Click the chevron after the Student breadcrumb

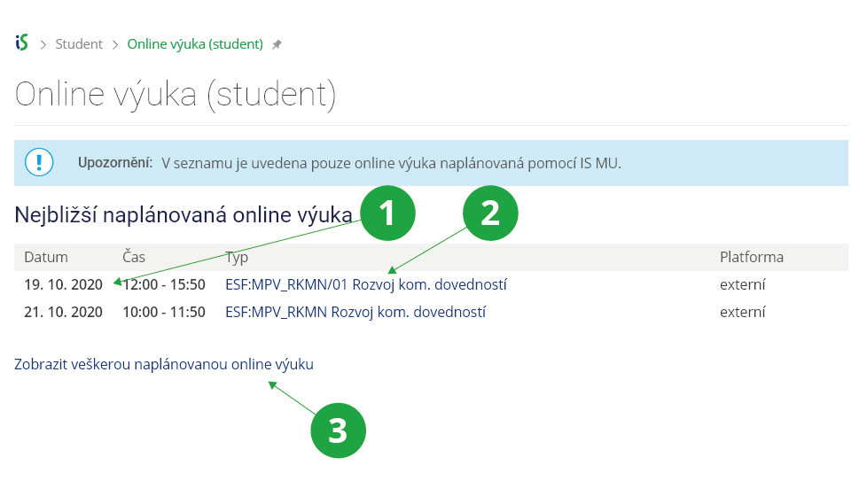(x=115, y=44)
